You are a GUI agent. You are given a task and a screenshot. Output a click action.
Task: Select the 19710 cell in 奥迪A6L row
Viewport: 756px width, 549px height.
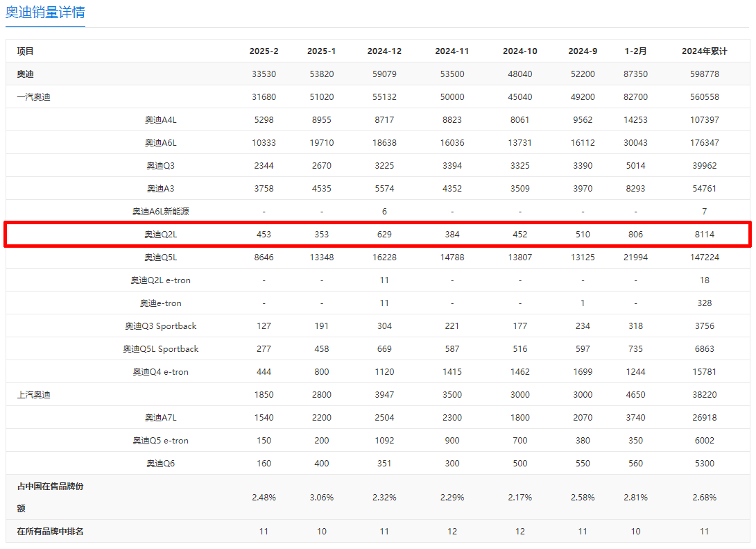(x=322, y=143)
